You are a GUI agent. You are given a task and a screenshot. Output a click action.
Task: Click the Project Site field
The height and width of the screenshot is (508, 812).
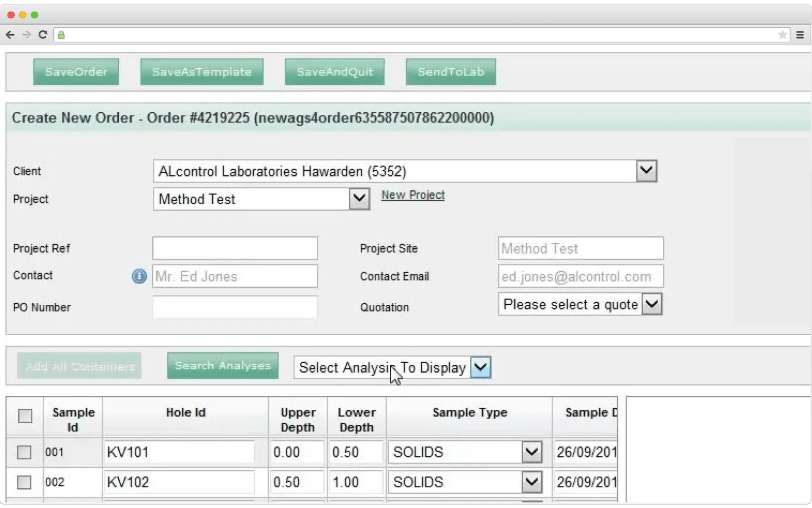tap(581, 248)
